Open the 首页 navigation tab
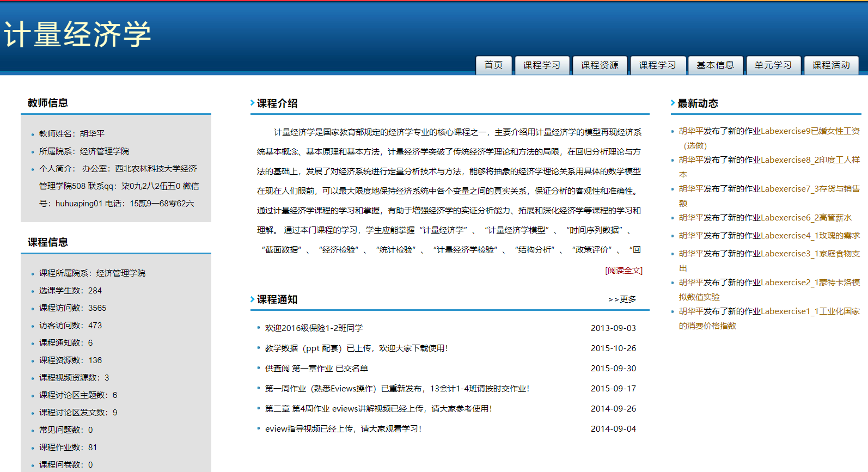868x472 pixels. tap(494, 65)
